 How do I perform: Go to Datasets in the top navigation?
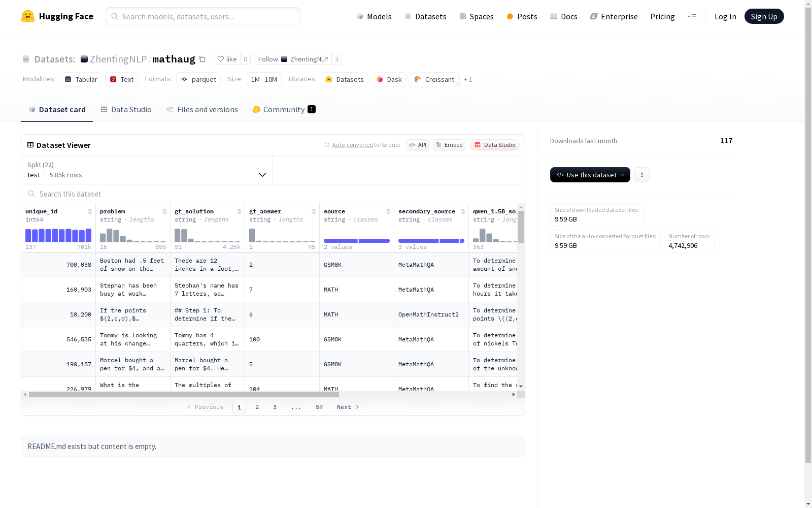[425, 16]
